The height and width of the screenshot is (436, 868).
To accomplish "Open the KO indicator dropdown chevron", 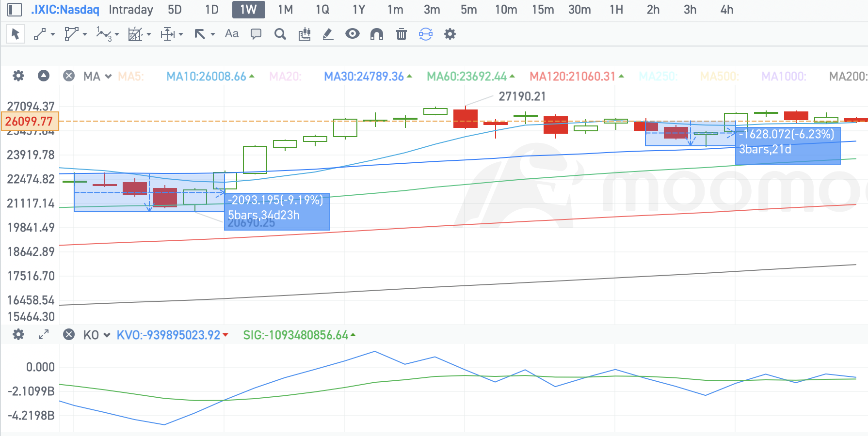I will tap(107, 335).
